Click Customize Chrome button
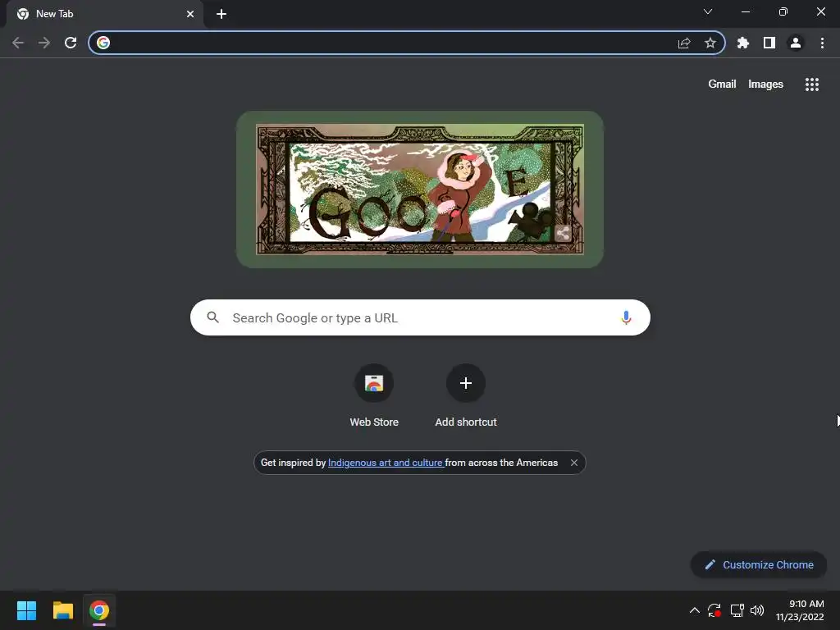 [759, 564]
